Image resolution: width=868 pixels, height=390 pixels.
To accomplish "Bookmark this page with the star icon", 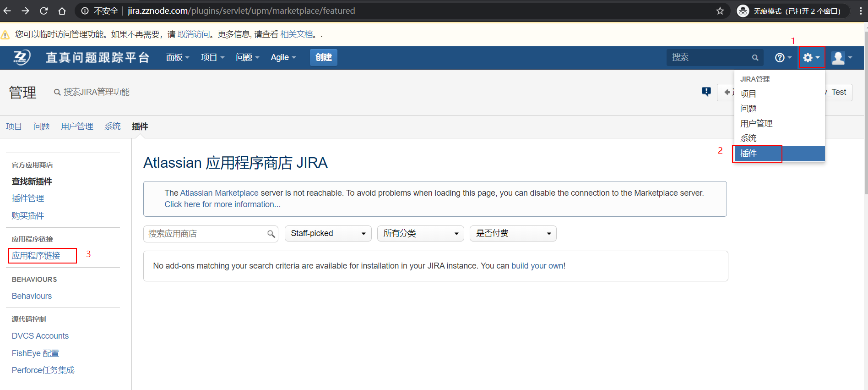I will pyautogui.click(x=720, y=11).
